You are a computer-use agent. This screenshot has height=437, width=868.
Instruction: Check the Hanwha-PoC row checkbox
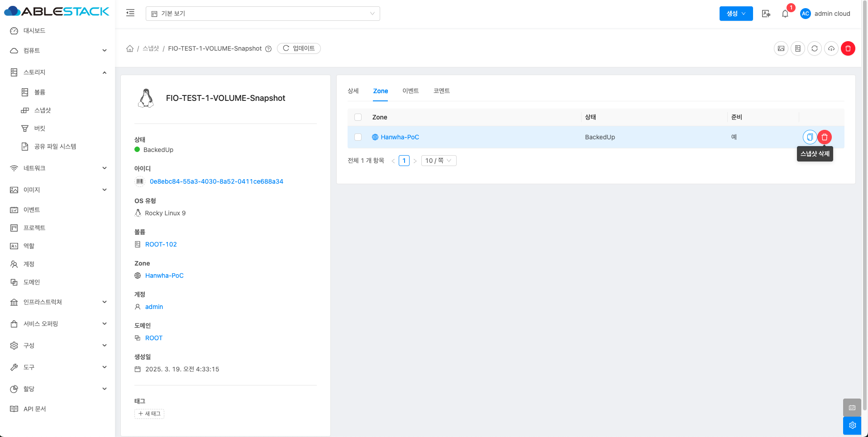click(358, 137)
